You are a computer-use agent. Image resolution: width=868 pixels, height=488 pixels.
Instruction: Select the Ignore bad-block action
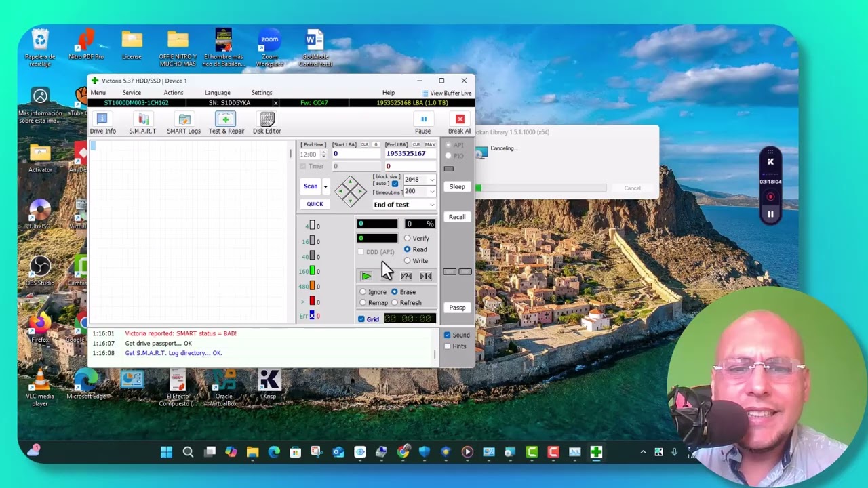(373, 292)
